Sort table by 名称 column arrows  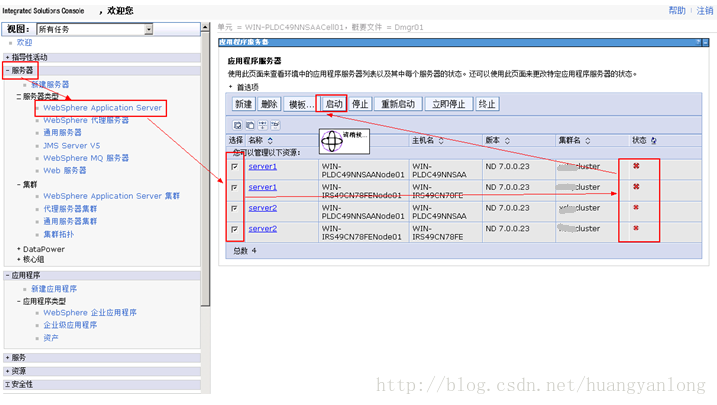tap(270, 140)
